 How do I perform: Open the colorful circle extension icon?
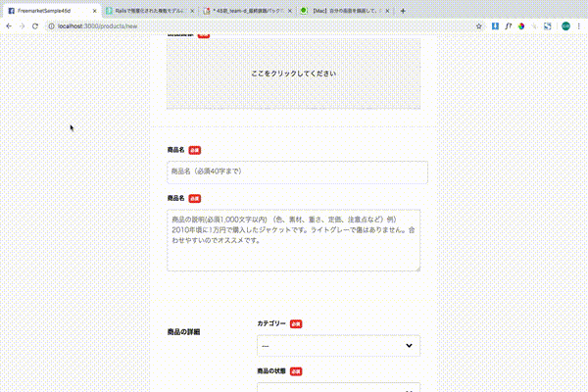pyautogui.click(x=521, y=25)
